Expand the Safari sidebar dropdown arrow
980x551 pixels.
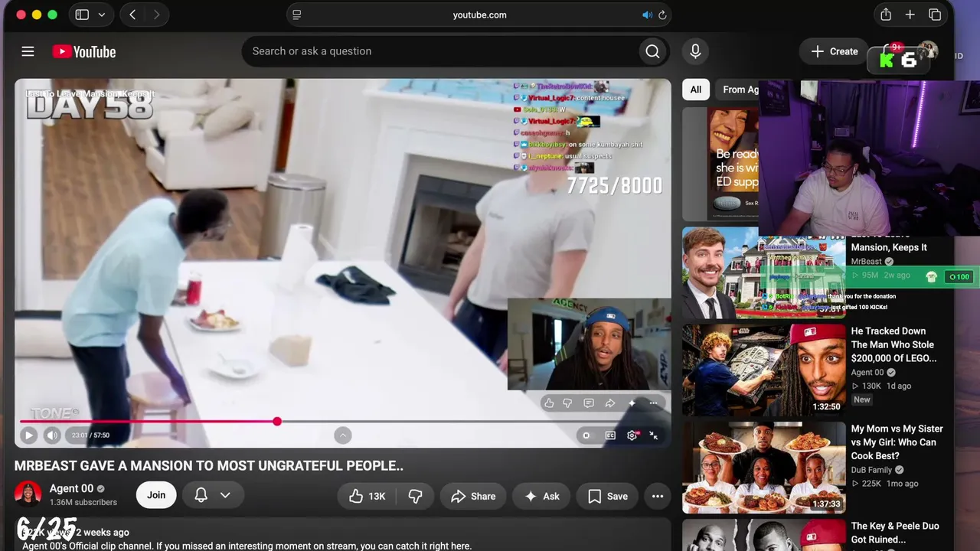(101, 15)
